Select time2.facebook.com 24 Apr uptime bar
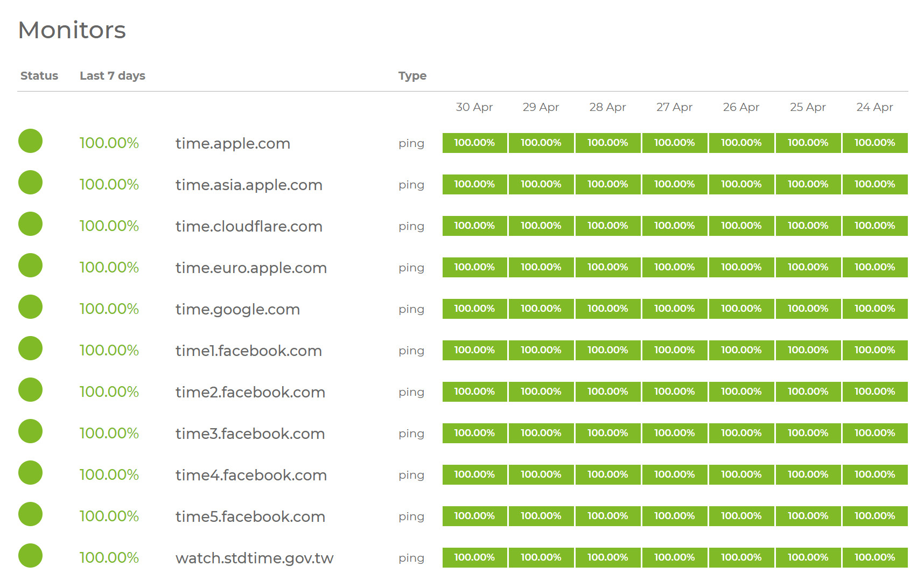This screenshot has height=587, width=924. 876,392
